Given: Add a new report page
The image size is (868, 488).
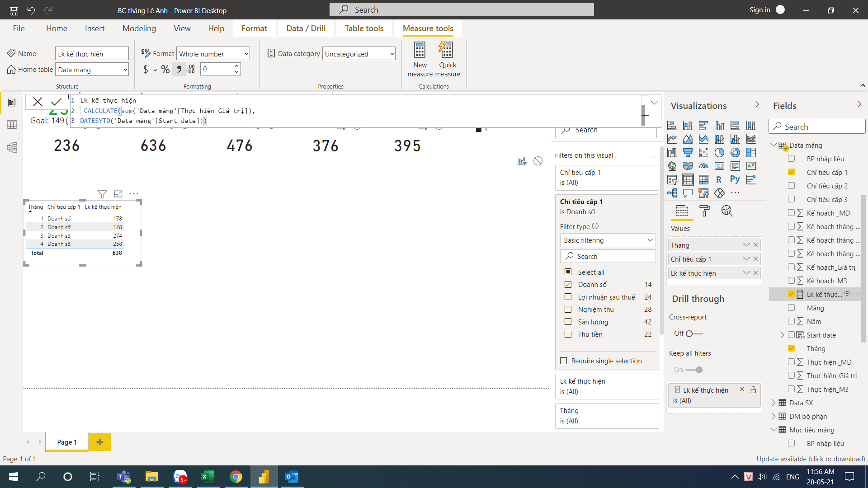Looking at the screenshot, I should pos(99,442).
